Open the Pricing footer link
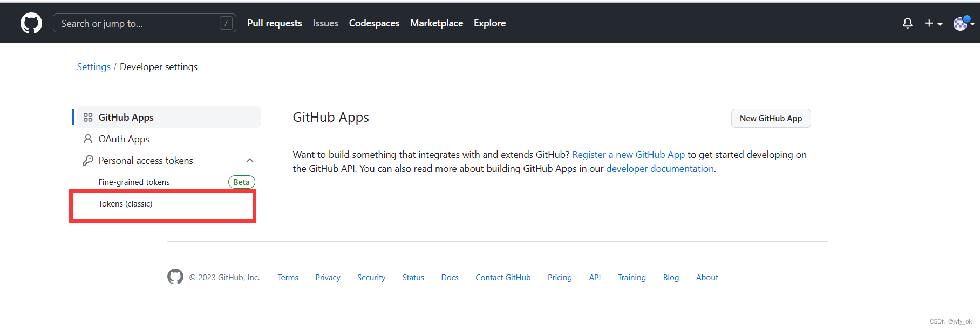Image resolution: width=980 pixels, height=330 pixels. [560, 278]
